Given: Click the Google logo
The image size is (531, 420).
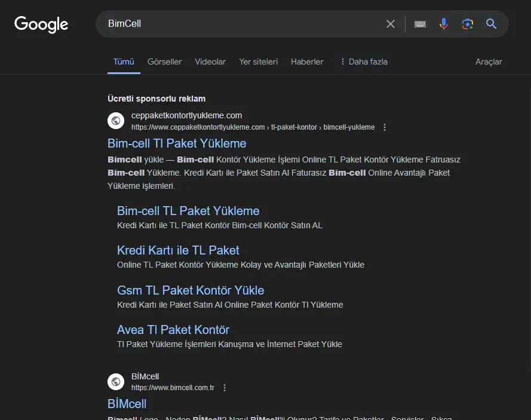Looking at the screenshot, I should (x=41, y=24).
